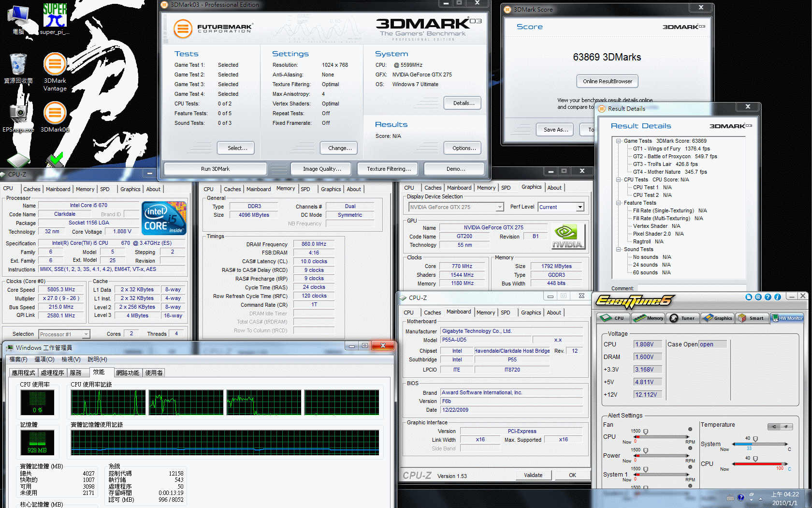Adjust System temperature threshold slider handle
The width and height of the screenshot is (812, 508).
(x=755, y=439)
